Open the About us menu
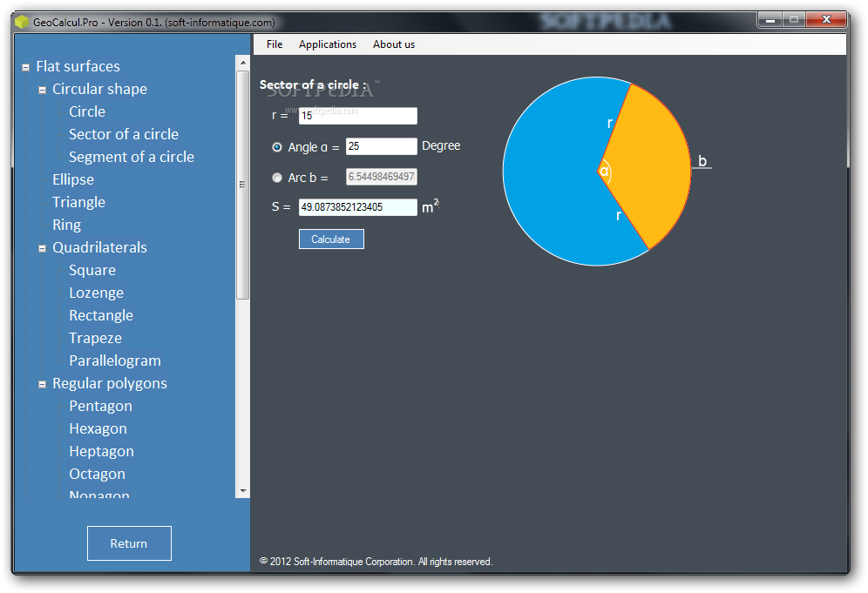 pyautogui.click(x=394, y=44)
